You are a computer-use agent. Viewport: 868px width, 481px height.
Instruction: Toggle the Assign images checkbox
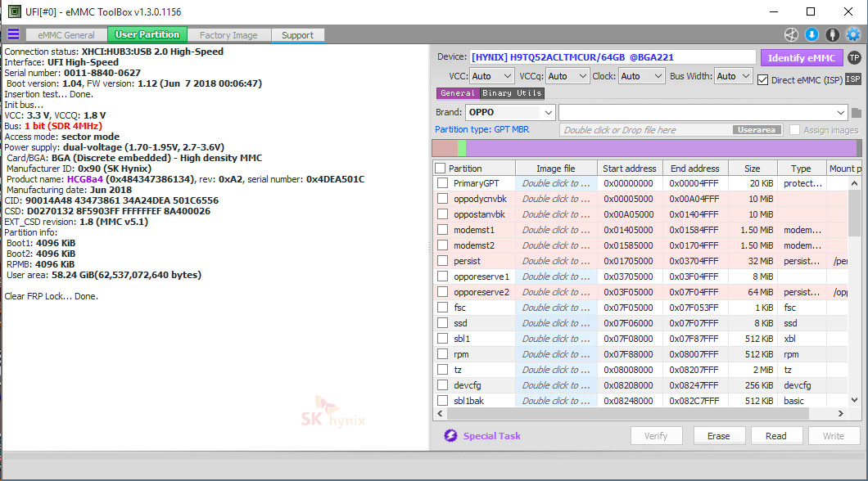794,130
